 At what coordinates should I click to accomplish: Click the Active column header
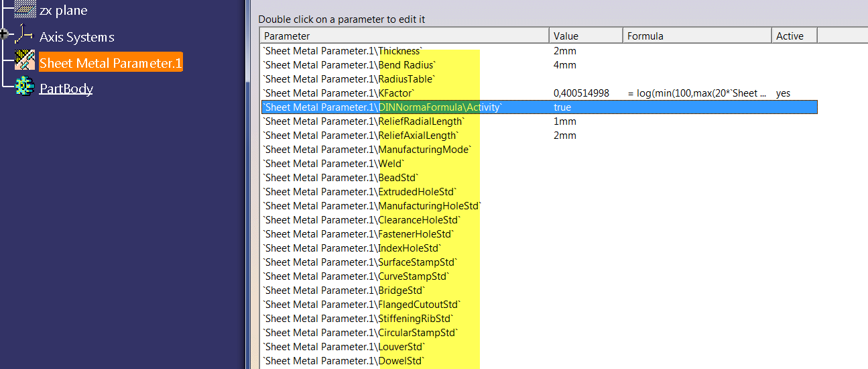(x=794, y=36)
